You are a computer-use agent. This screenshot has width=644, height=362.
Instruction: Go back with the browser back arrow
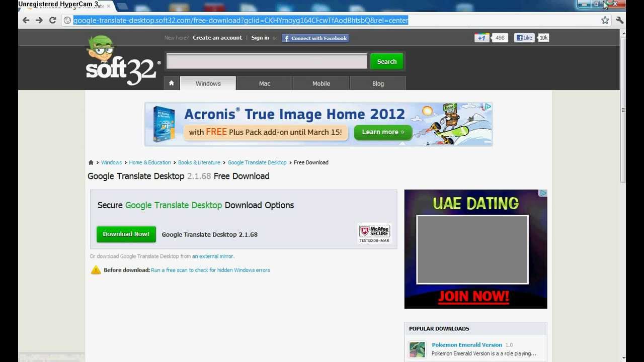(x=26, y=20)
